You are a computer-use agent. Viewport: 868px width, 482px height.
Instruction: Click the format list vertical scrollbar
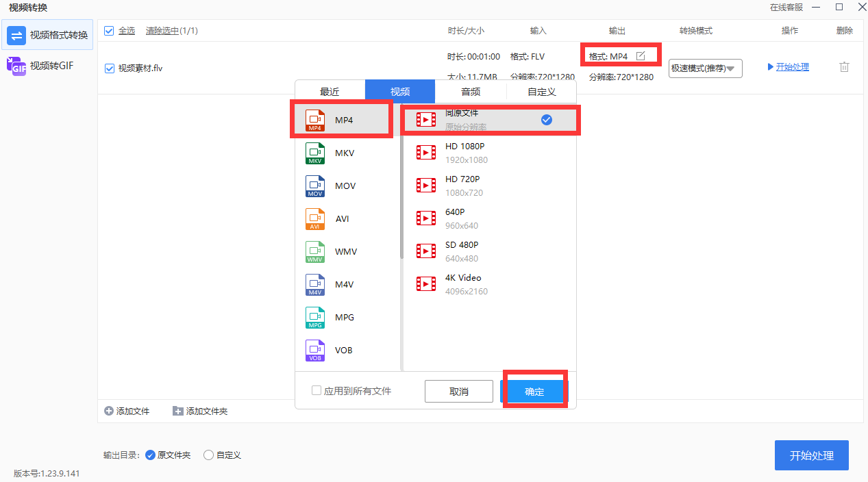(x=401, y=182)
